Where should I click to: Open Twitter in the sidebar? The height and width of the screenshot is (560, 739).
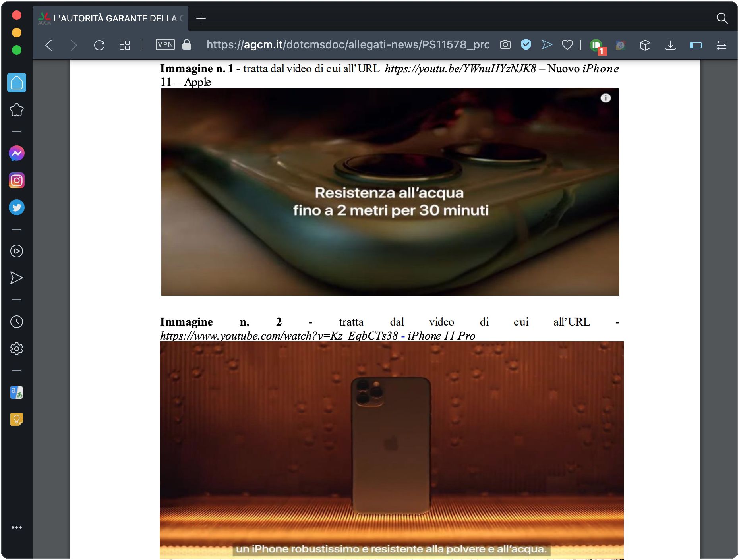(x=17, y=207)
